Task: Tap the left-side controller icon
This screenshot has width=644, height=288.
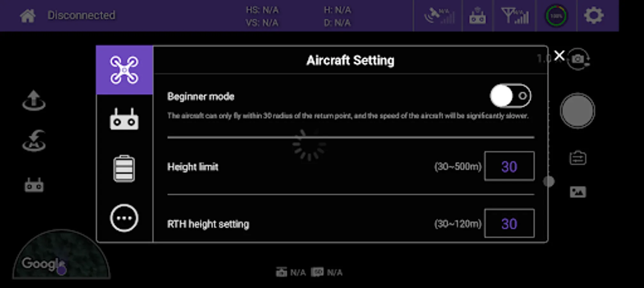Action: (34, 185)
